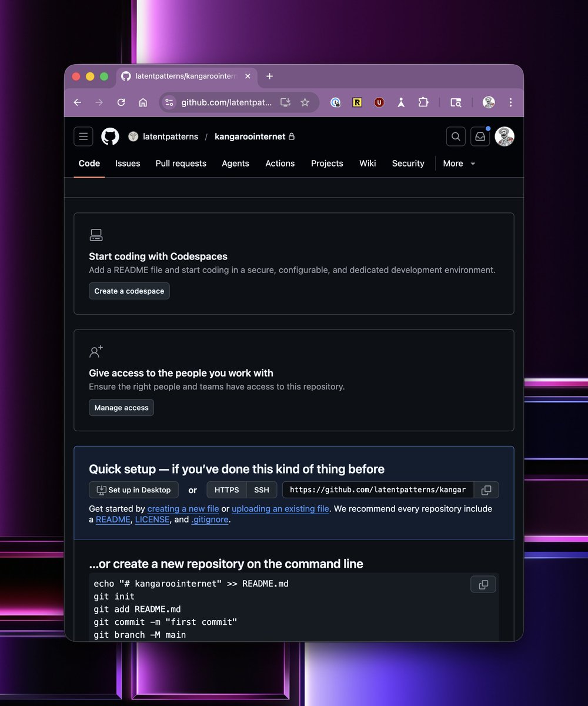The height and width of the screenshot is (706, 588).
Task: Click the latentpatterns organization avatar
Action: [x=133, y=136]
